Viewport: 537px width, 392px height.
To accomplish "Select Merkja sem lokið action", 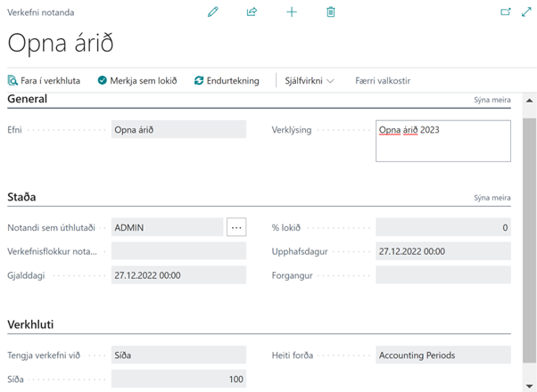I will [x=137, y=80].
